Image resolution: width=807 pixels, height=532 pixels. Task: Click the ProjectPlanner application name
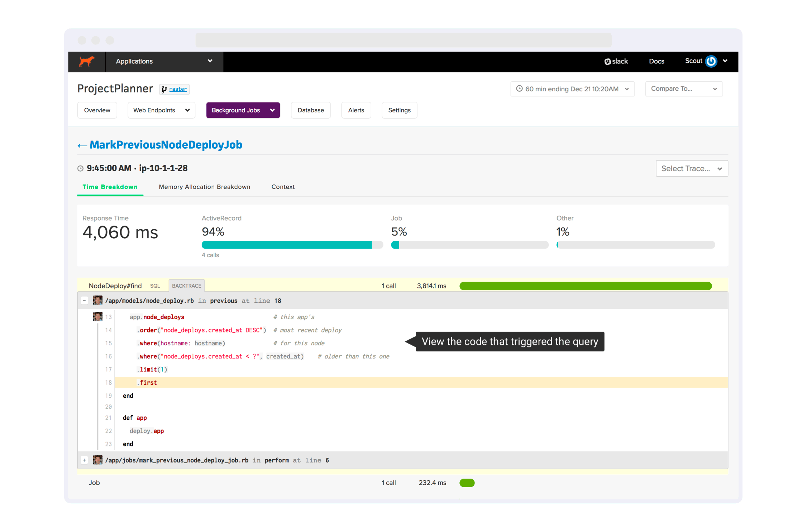point(115,88)
